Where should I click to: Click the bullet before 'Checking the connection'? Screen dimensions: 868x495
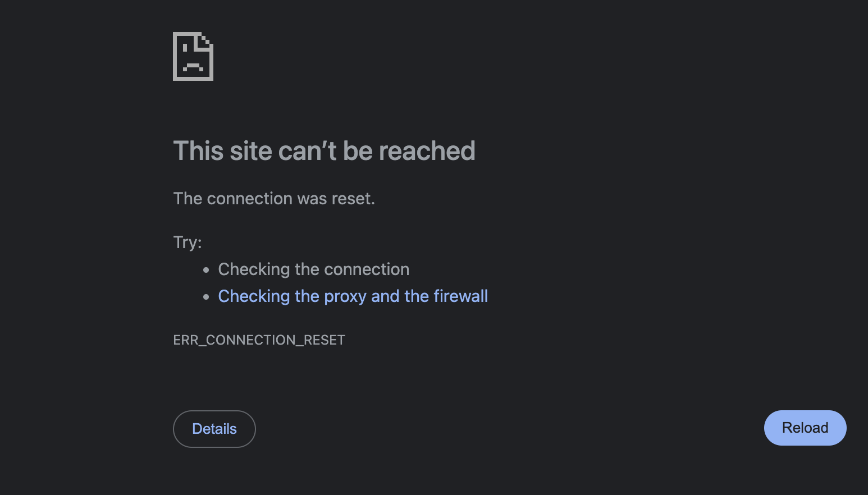click(206, 270)
